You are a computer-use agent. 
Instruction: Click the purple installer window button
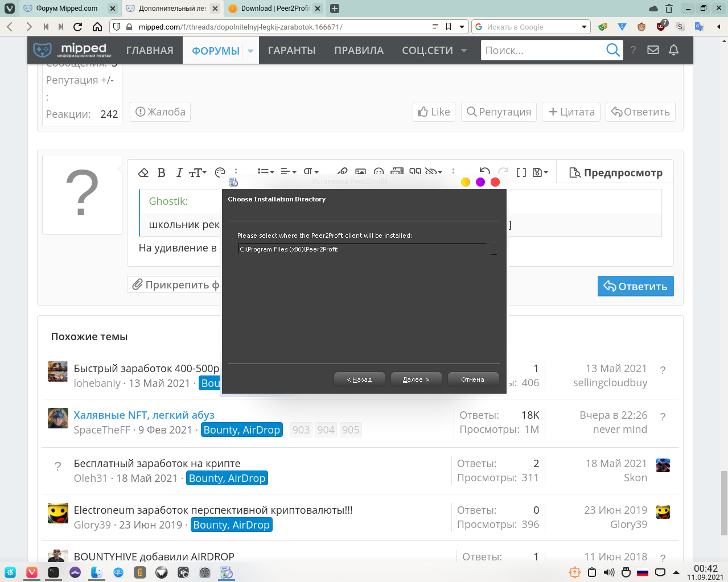pos(480,182)
